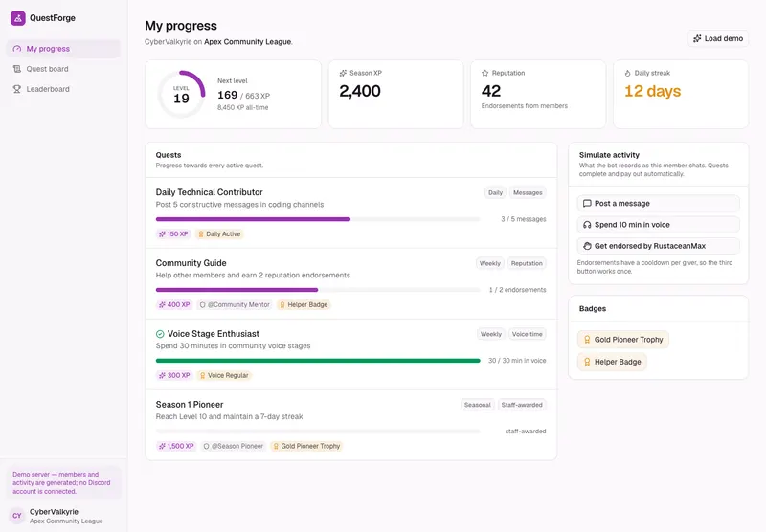Screen dimensions: 766x532
Task: Click the Staff-awarded tag chip
Action: [x=522, y=405]
